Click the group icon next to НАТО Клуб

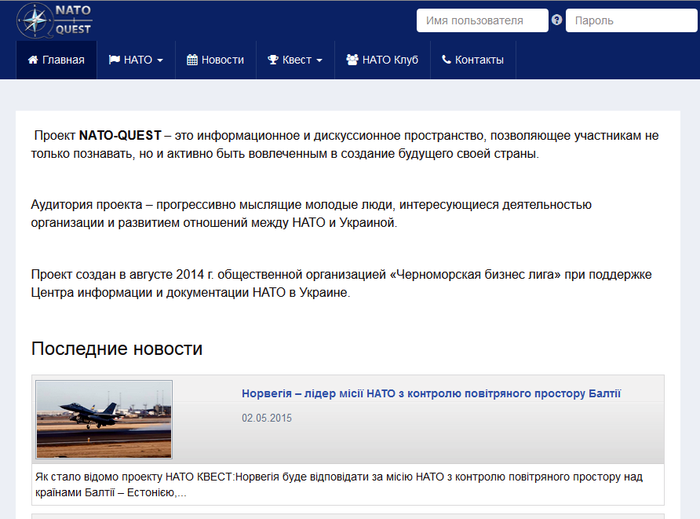coord(352,60)
